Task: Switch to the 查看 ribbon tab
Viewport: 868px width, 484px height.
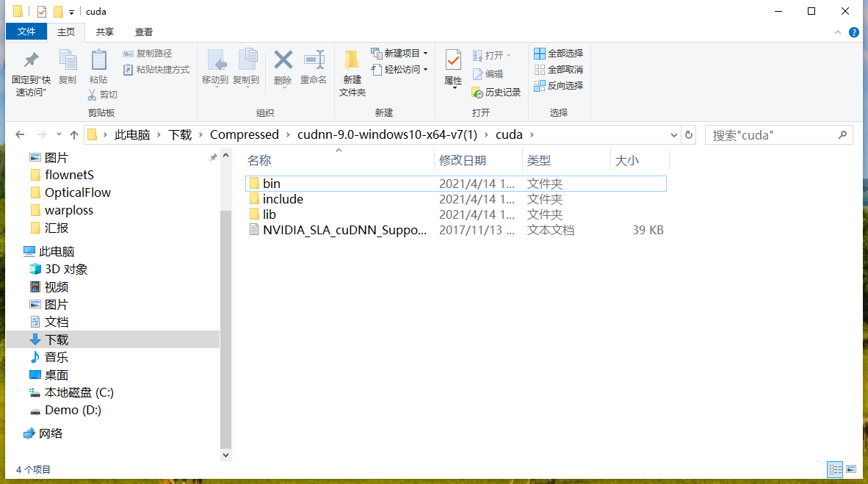Action: [142, 32]
